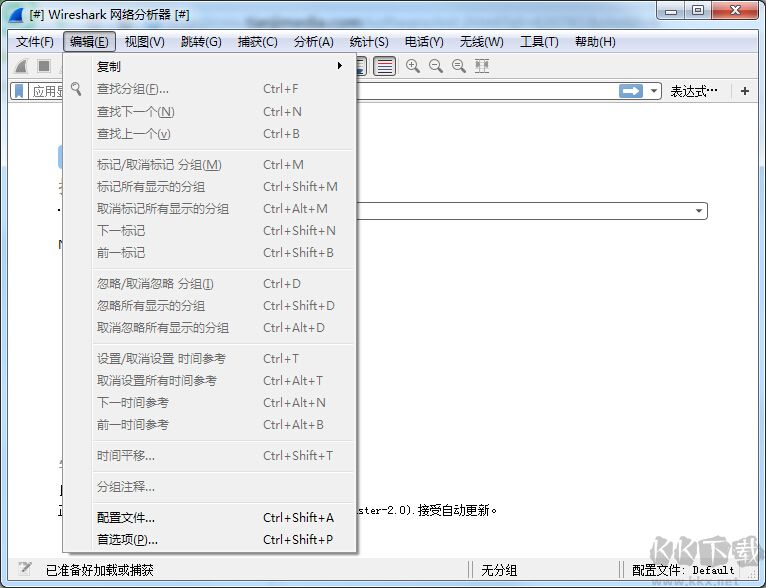Choose 分组注释... menu entry

point(224,487)
